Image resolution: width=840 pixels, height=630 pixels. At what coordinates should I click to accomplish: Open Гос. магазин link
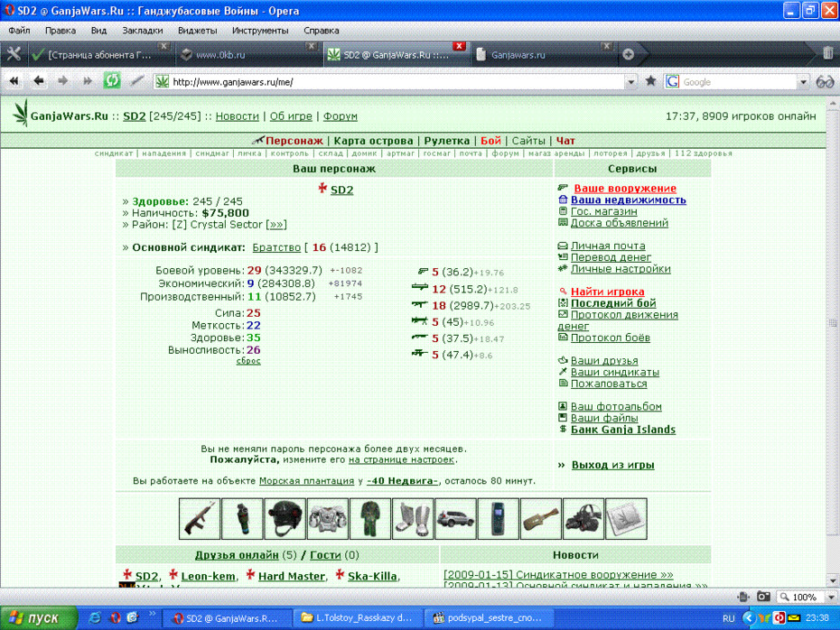tap(603, 211)
